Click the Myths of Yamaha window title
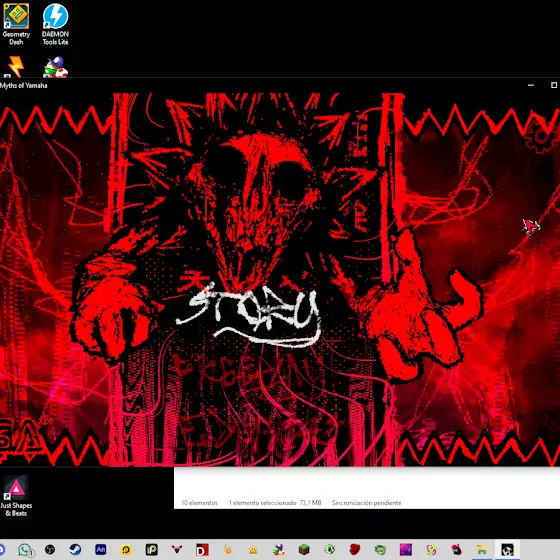Screen dimensions: 560x560 pyautogui.click(x=24, y=85)
